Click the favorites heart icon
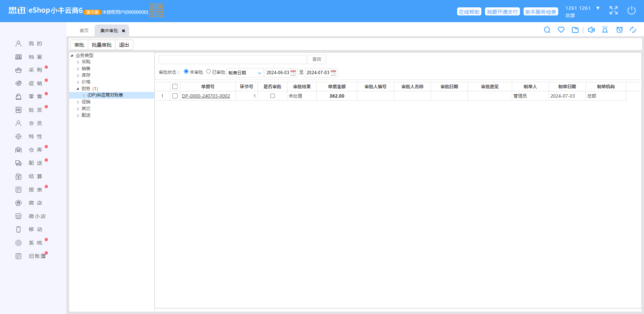This screenshot has width=644, height=314. click(x=561, y=30)
